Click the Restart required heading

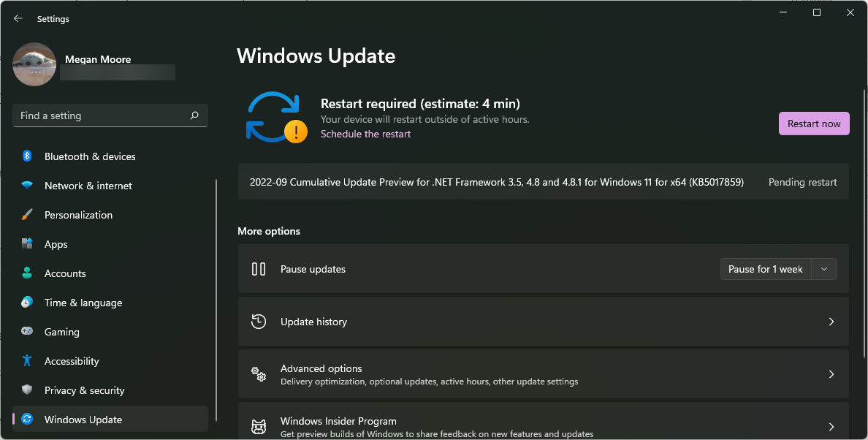pyautogui.click(x=420, y=104)
